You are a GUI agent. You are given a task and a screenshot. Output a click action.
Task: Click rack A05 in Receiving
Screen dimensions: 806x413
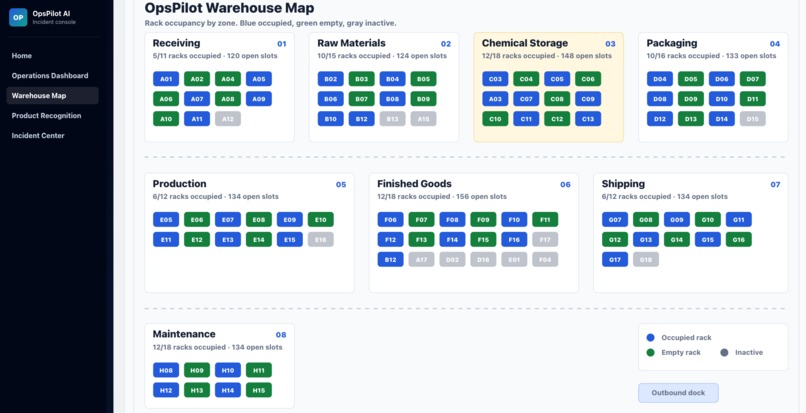coord(259,79)
